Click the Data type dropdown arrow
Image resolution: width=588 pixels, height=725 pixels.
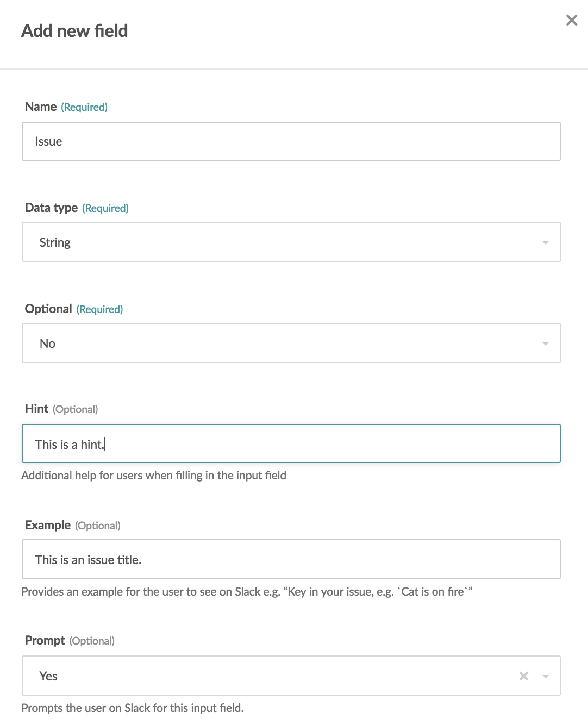(546, 243)
